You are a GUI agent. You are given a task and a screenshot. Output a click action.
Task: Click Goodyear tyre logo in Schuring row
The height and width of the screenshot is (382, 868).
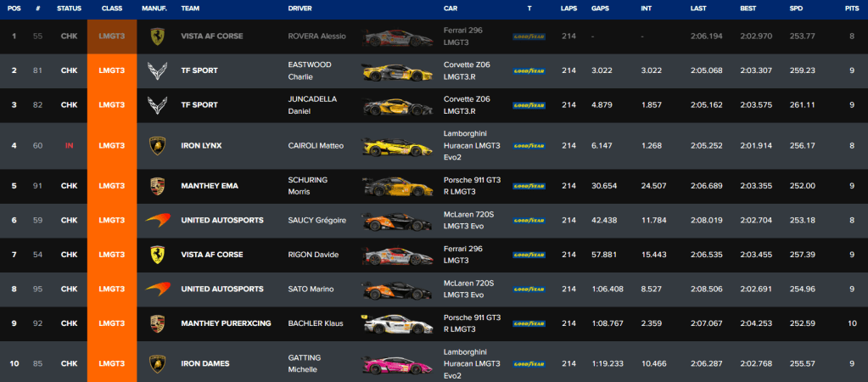click(x=529, y=186)
